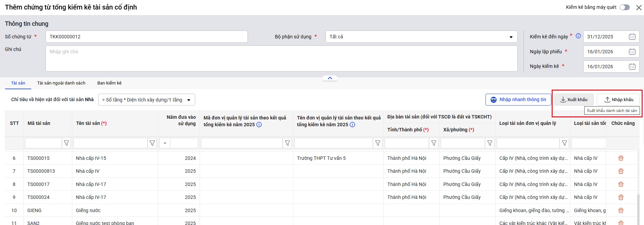Screen dimensions: 644x225
Task: Switch to Tài sản ngoài danh sách tab
Action: [61, 83]
